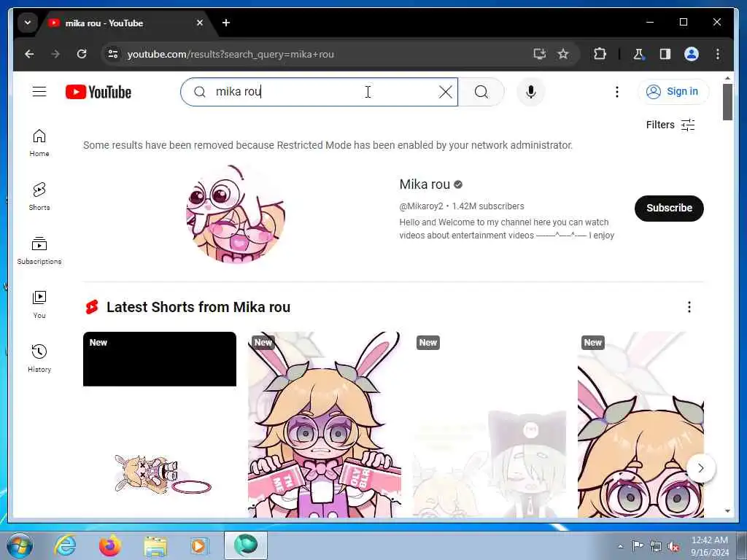Open the tab search dropdown arrow
The height and width of the screenshot is (560, 747).
tap(28, 23)
